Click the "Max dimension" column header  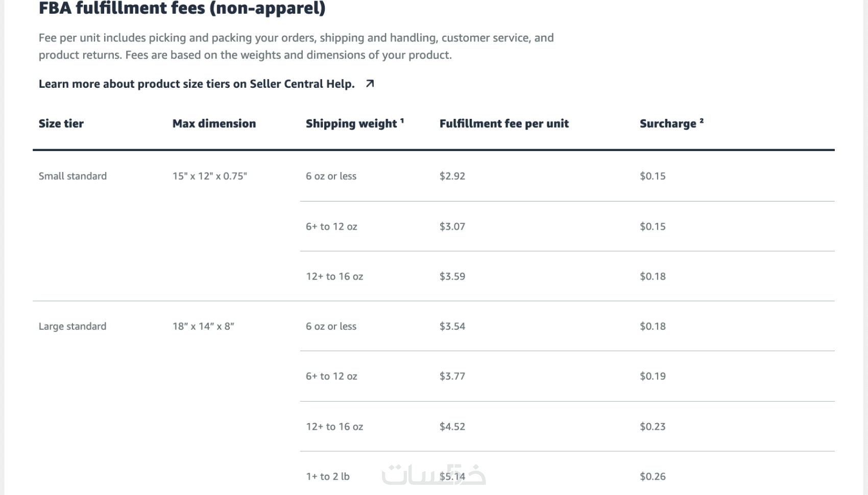214,123
